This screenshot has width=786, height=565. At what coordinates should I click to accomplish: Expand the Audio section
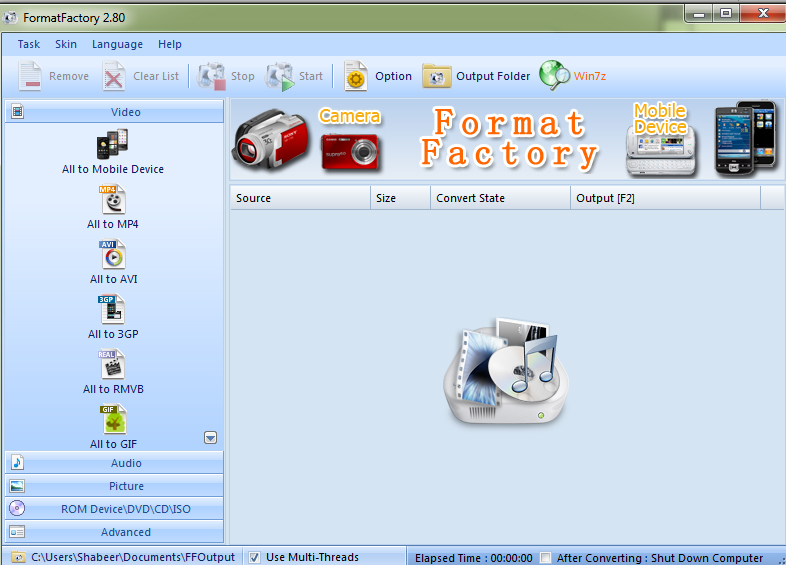(114, 463)
